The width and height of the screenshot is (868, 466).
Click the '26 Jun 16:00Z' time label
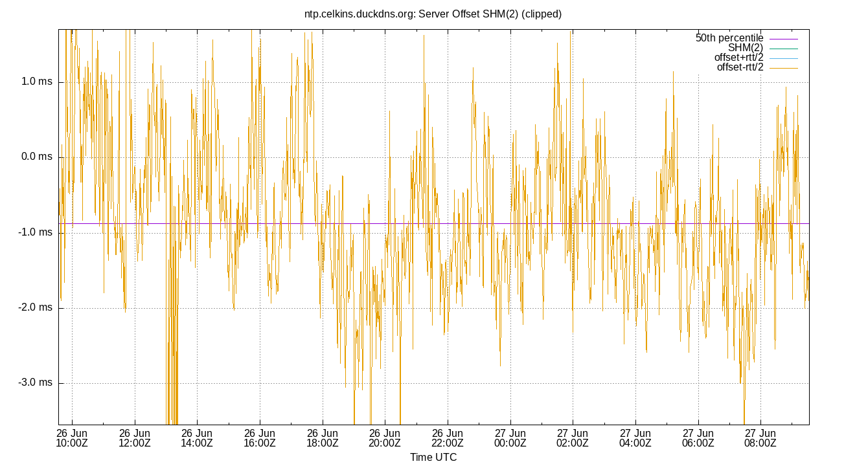(260, 438)
